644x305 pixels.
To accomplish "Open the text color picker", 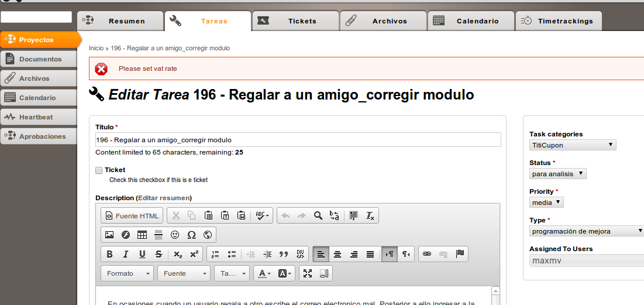I will 264,273.
